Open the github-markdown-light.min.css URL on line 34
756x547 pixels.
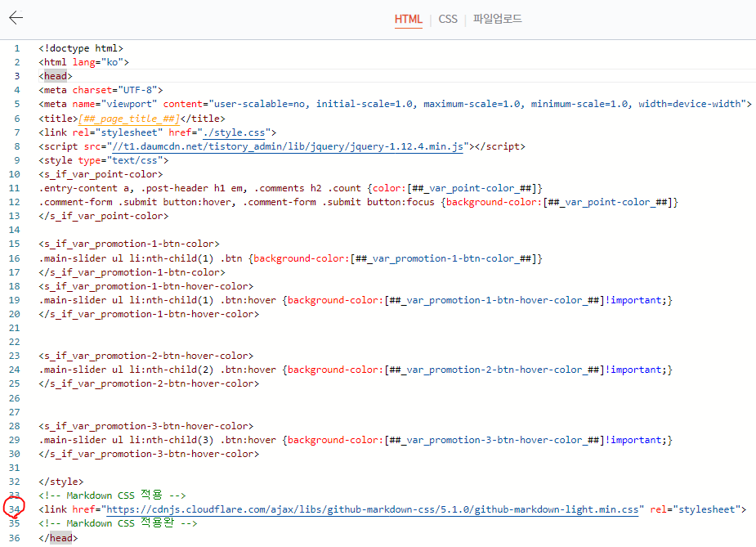click(372, 509)
